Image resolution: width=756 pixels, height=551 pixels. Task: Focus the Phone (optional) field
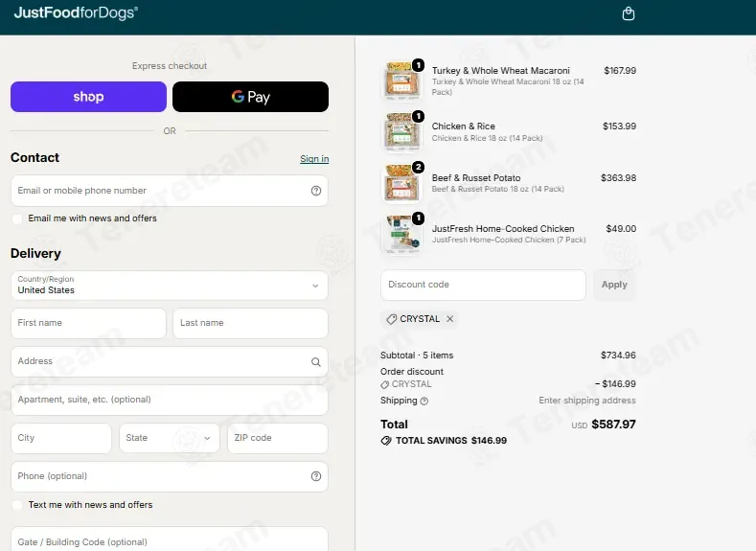[170, 476]
